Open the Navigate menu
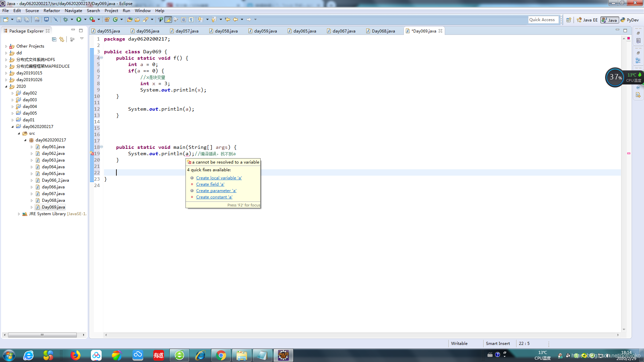Screen dimensions: 644x362 click(73, 11)
